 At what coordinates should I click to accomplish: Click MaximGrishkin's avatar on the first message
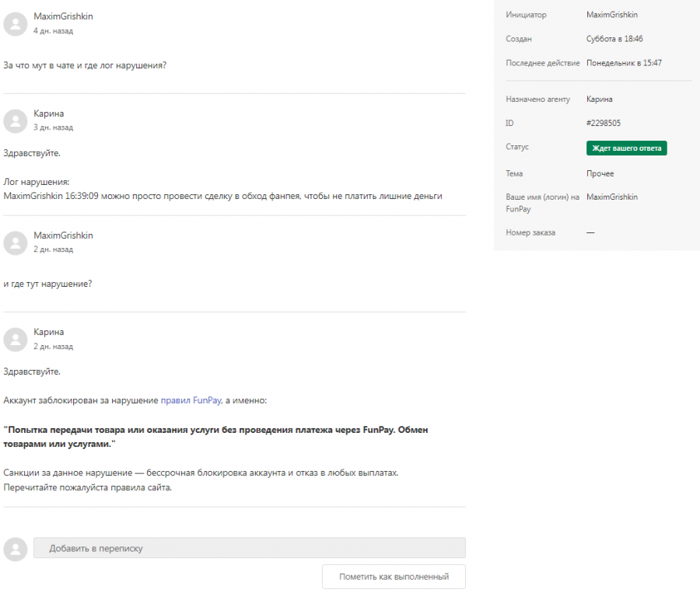(x=16, y=24)
